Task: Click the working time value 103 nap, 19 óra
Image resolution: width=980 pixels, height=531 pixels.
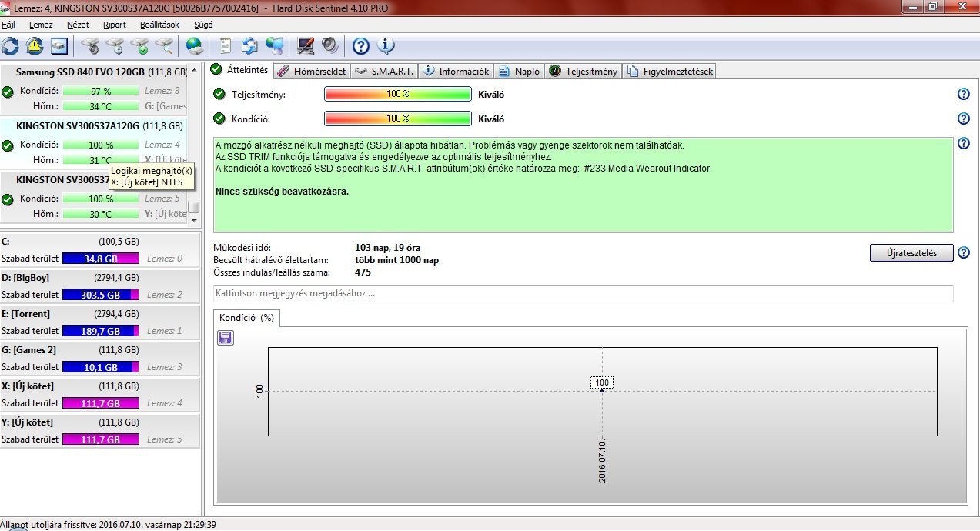Action: pos(387,248)
